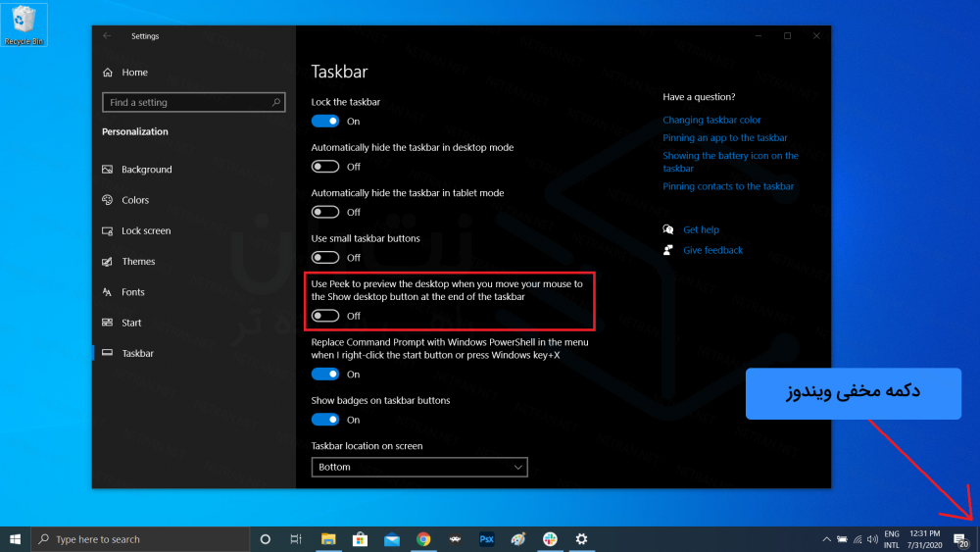Click the Windows Start button
Viewport: 980px width, 552px height.
tap(16, 539)
